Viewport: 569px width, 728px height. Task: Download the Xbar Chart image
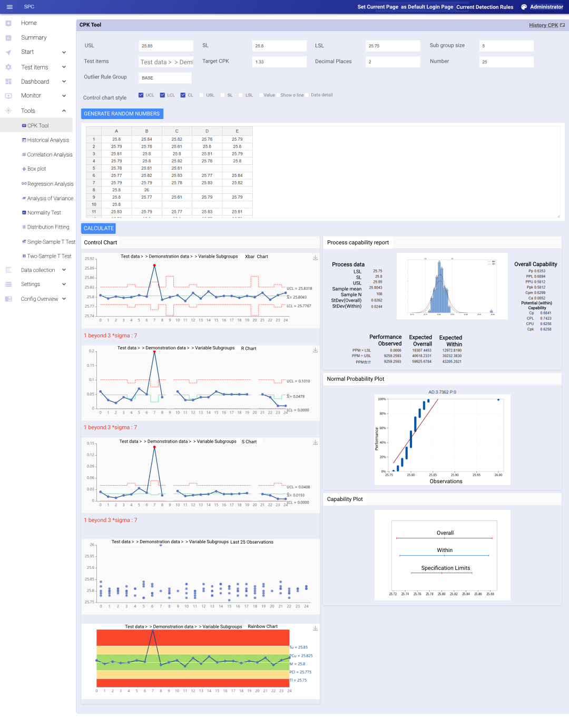click(x=315, y=258)
